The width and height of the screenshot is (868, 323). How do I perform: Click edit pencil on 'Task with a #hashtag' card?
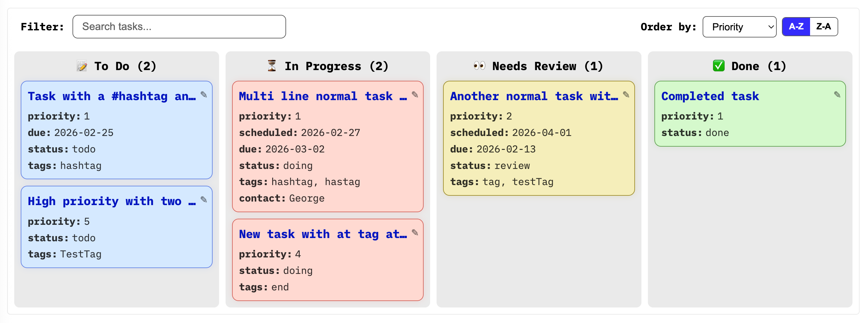pos(204,95)
